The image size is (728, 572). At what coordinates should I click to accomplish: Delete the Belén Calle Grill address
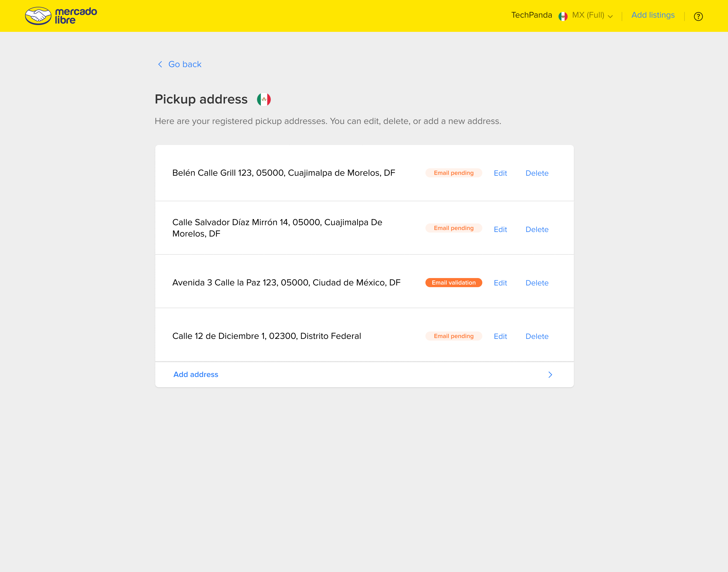point(537,173)
